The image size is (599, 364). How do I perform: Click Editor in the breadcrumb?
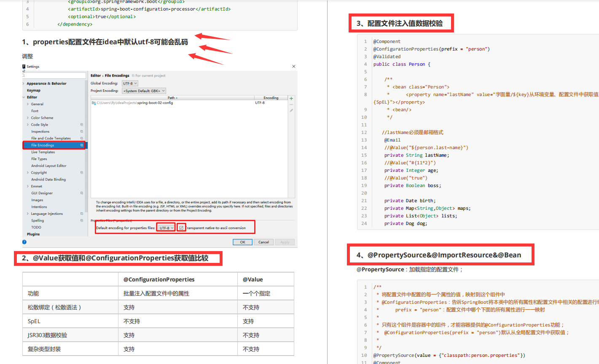[96, 76]
